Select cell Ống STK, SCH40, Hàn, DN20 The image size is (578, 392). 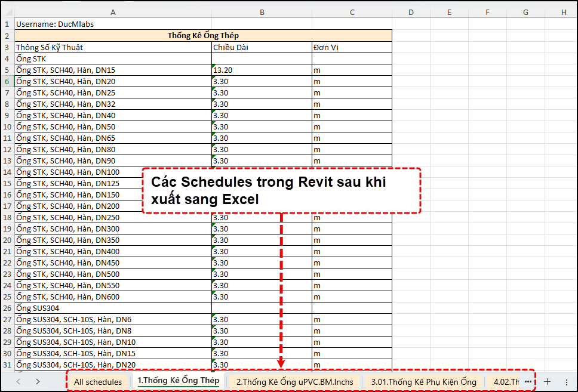pos(113,81)
